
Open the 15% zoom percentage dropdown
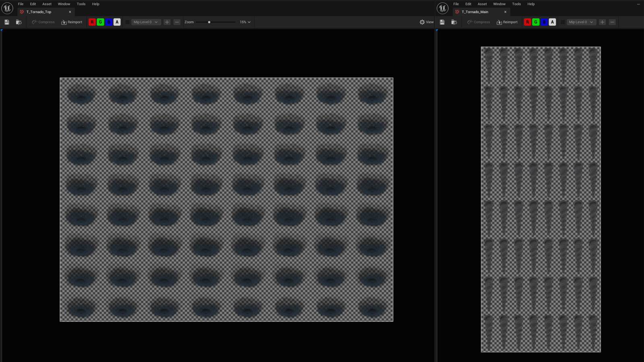coord(245,22)
